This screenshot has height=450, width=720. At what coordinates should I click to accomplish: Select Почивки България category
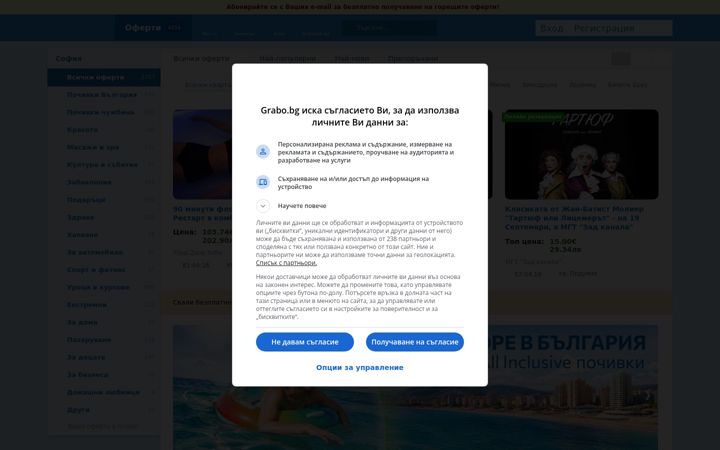click(104, 95)
